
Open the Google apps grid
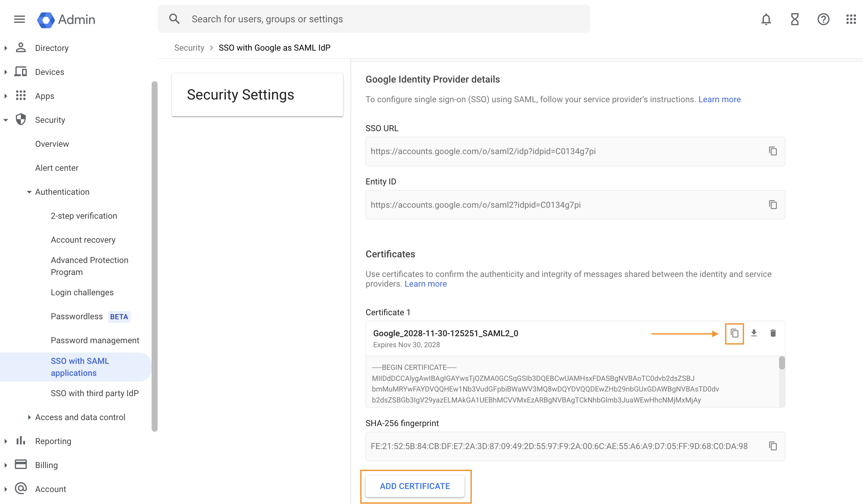[851, 20]
